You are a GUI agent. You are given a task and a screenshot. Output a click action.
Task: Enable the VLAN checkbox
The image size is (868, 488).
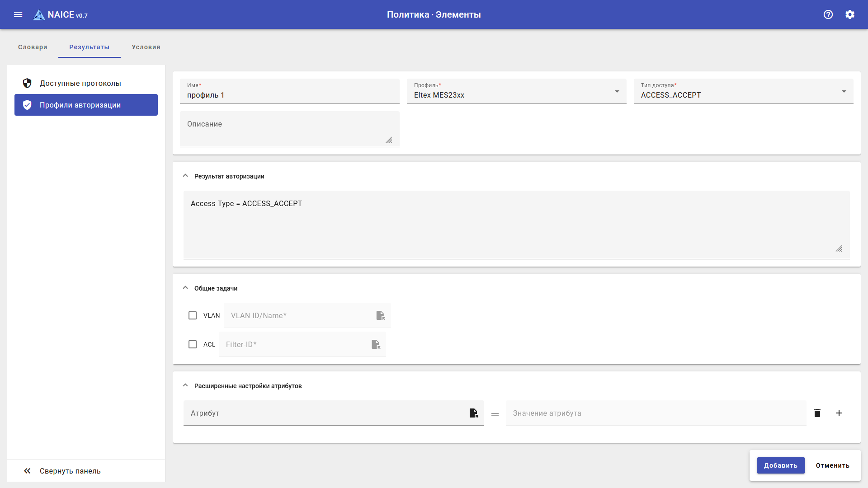click(x=193, y=315)
